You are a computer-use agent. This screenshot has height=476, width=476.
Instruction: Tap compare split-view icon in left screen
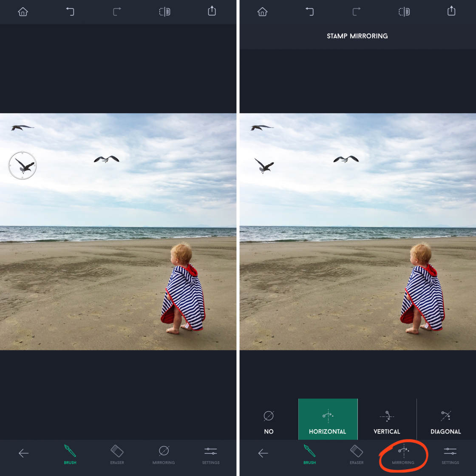164,12
